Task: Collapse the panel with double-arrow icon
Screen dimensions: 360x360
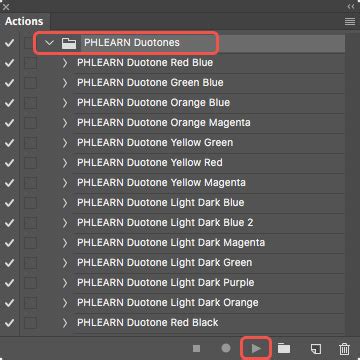Action: point(351,6)
